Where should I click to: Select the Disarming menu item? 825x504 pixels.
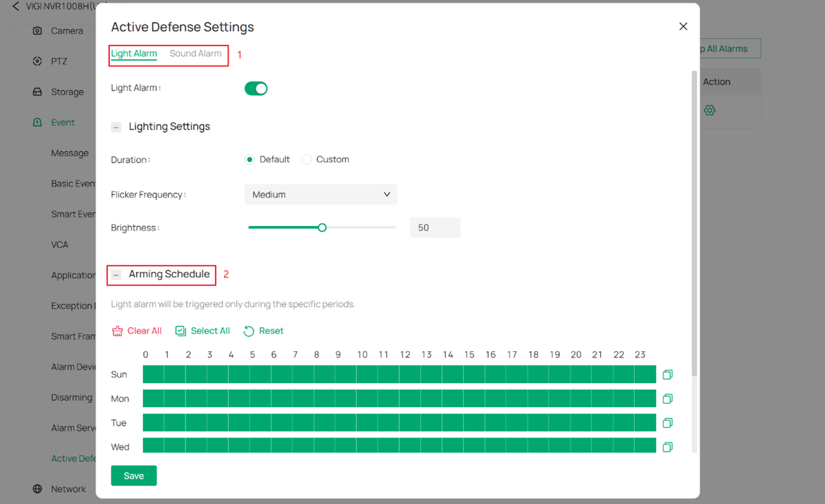point(71,397)
